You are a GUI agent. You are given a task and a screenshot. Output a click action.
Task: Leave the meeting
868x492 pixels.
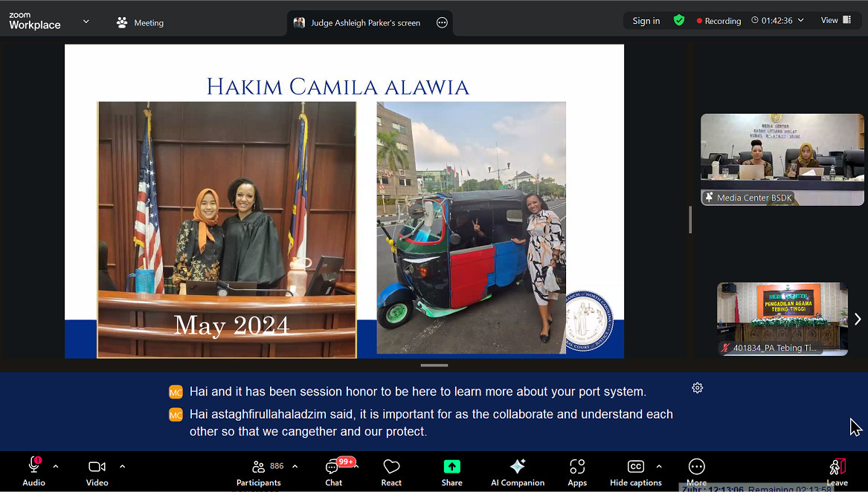(838, 471)
